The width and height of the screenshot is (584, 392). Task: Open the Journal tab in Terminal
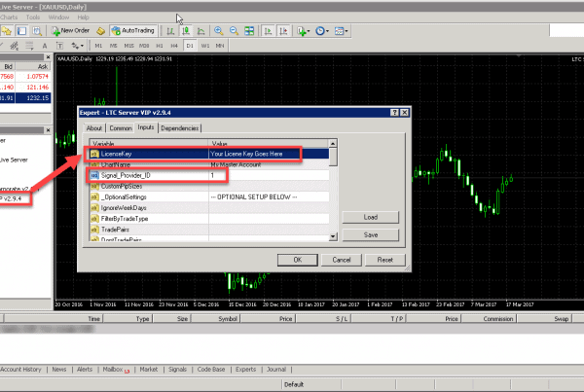(276, 370)
